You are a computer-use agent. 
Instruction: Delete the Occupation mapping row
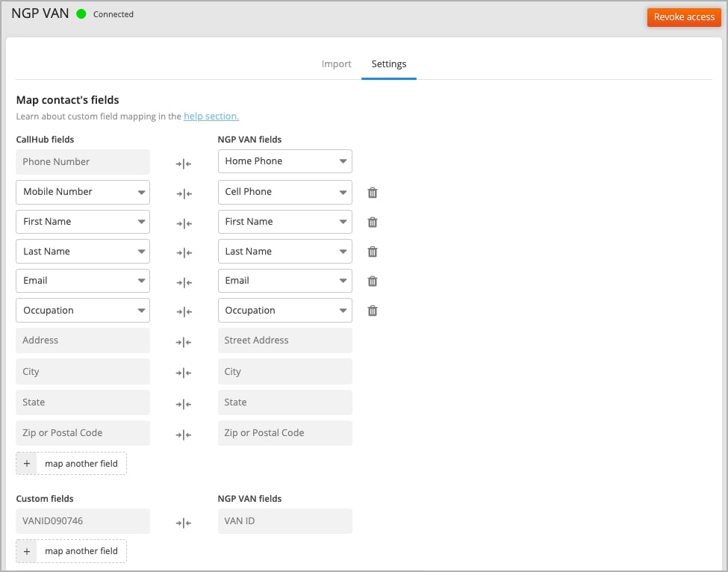point(373,311)
